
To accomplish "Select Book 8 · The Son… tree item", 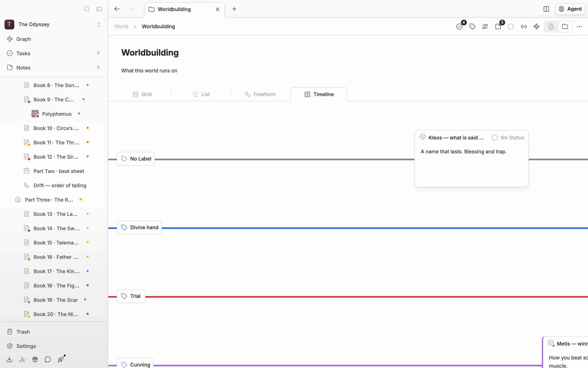I will (56, 85).
